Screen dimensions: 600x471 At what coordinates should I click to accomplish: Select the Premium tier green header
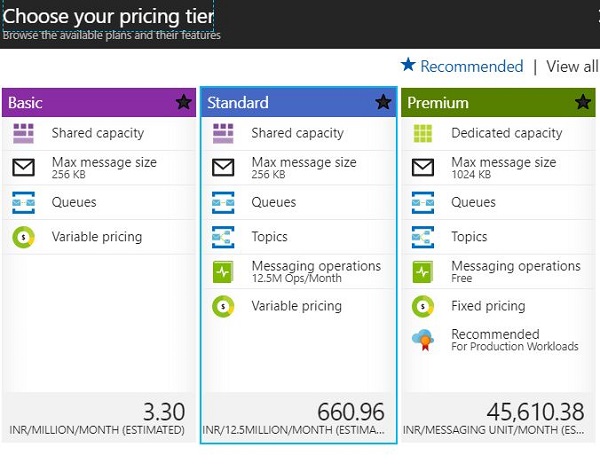[x=490, y=102]
